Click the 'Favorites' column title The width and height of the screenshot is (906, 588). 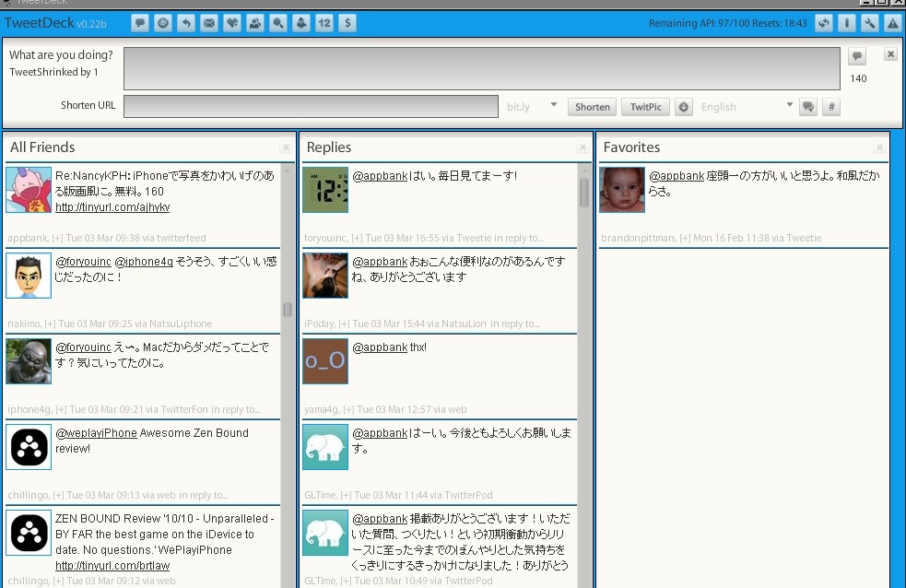[x=631, y=147]
